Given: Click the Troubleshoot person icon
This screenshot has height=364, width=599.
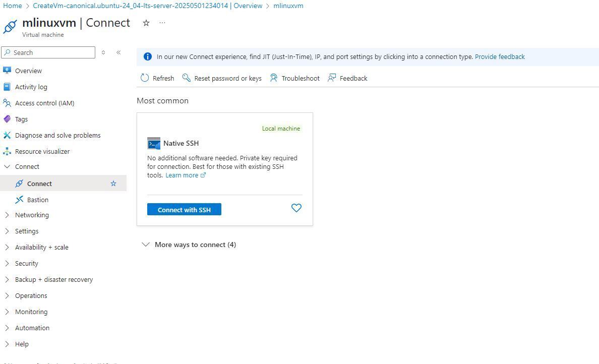Looking at the screenshot, I should pos(273,78).
